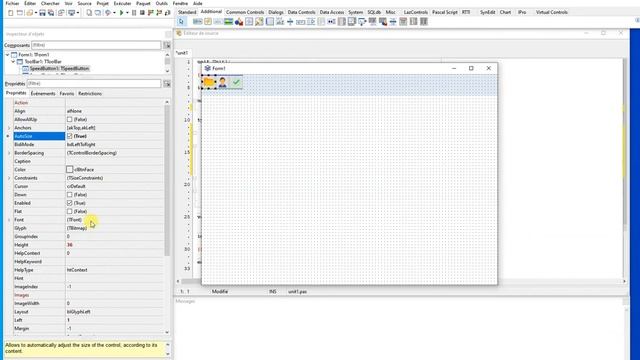640x360 pixels.
Task: Expand the BorderSpacing property
Action: point(9,153)
